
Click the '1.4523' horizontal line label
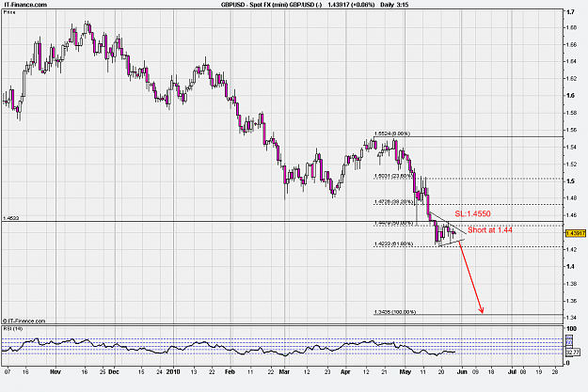pos(11,218)
